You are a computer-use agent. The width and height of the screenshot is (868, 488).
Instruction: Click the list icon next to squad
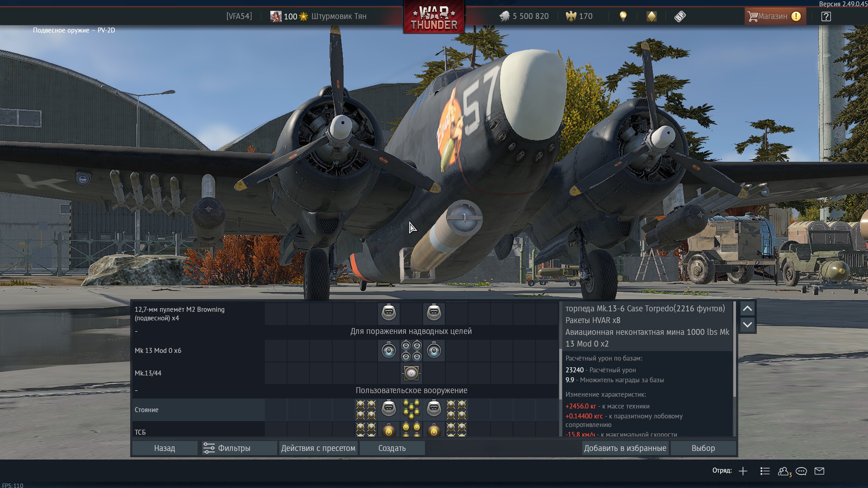[765, 471]
